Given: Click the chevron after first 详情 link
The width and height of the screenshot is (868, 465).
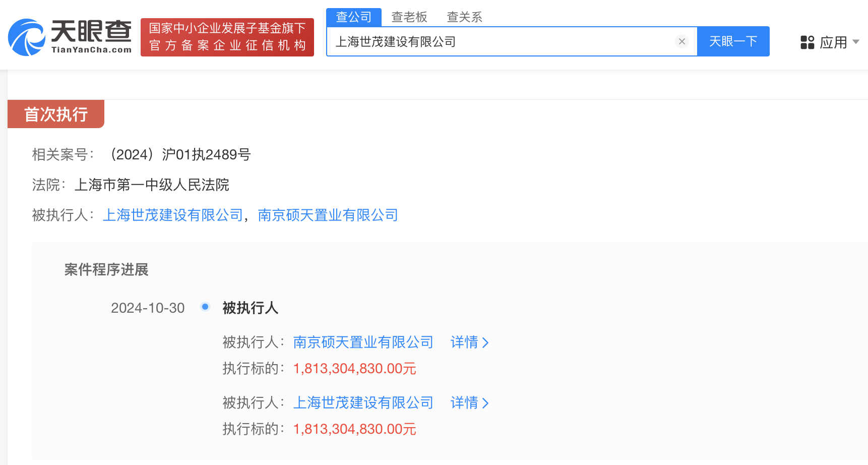Looking at the screenshot, I should [485, 342].
